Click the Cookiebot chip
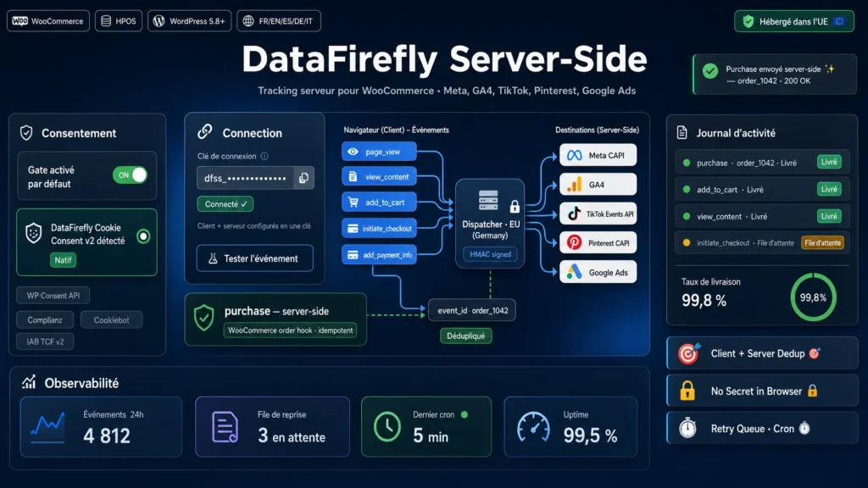 tap(111, 319)
